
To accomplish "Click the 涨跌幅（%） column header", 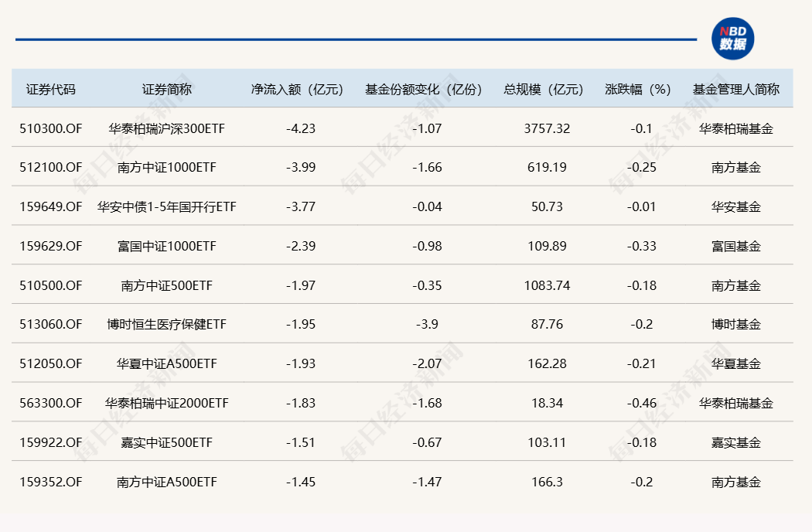I will [x=638, y=89].
